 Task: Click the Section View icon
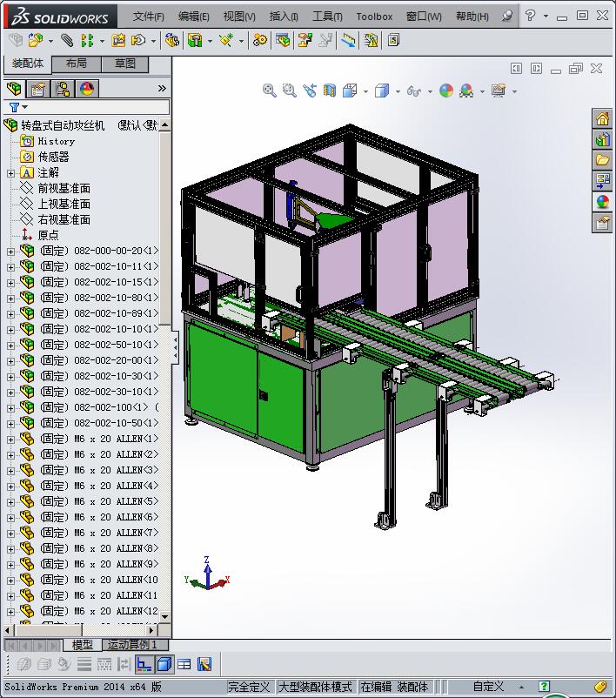(330, 91)
